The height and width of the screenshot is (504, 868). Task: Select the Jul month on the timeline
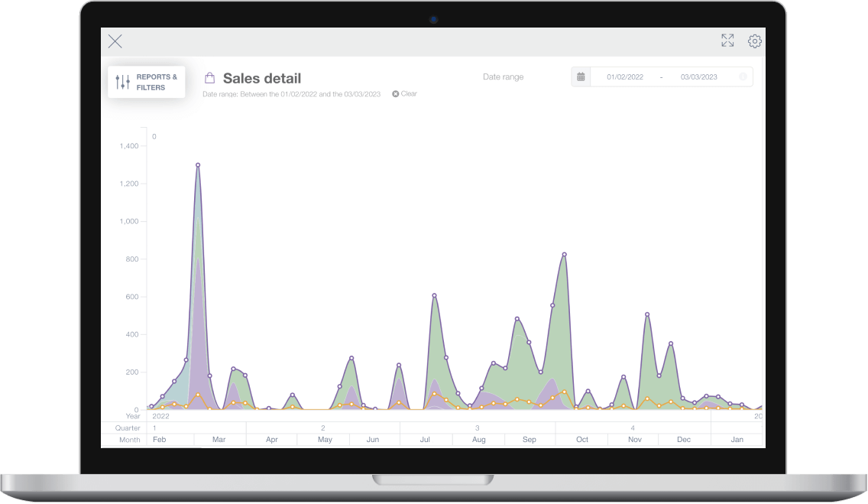[426, 440]
